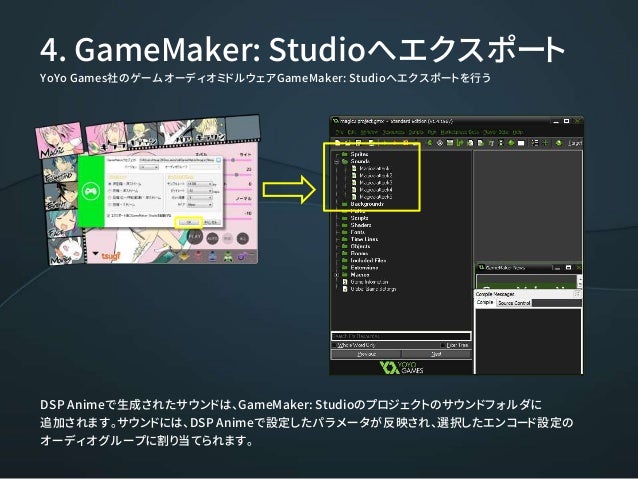This screenshot has width=638, height=479.
Task: Click OK in the GameMaker export dialog
Action: (189, 222)
